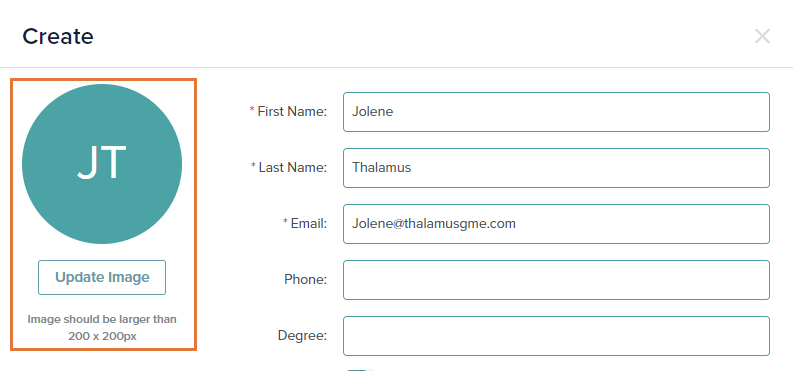This screenshot has height=371, width=793.
Task: Click the First Name label
Action: (x=292, y=111)
